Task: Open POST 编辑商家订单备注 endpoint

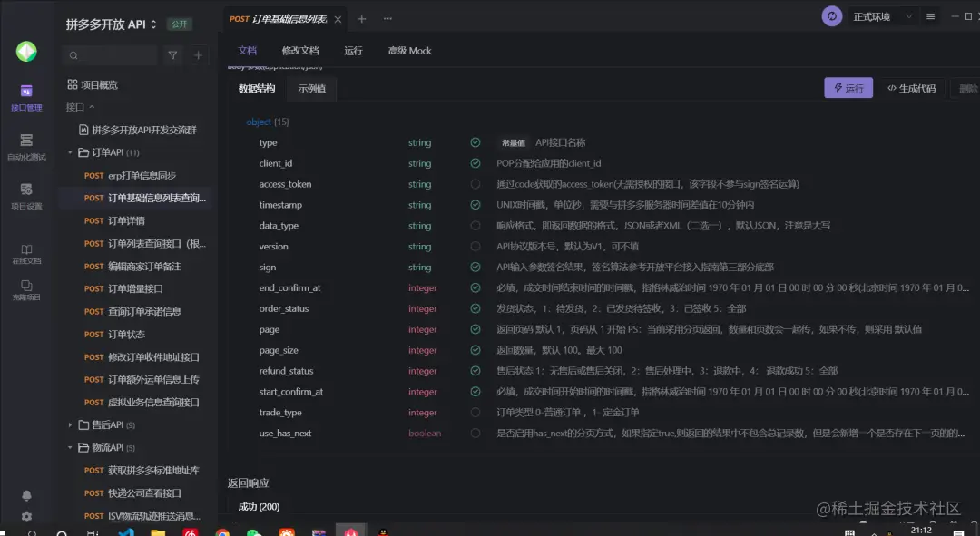Action: (x=134, y=266)
